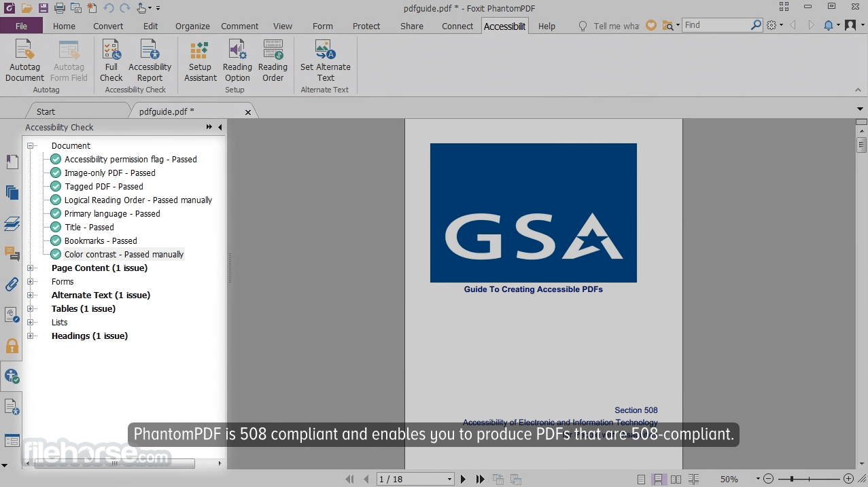Open the Reading Order tool
This screenshot has height=487, width=868.
point(273,61)
